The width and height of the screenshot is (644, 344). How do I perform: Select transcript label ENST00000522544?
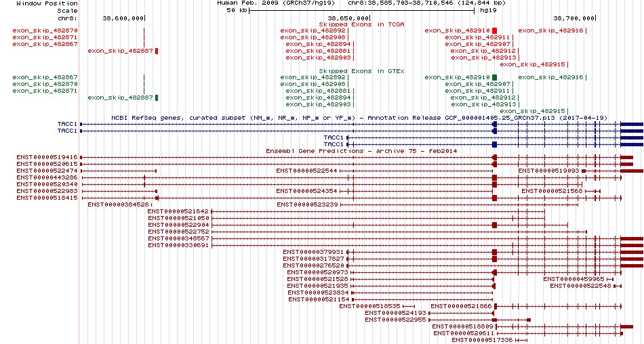[x=306, y=171]
